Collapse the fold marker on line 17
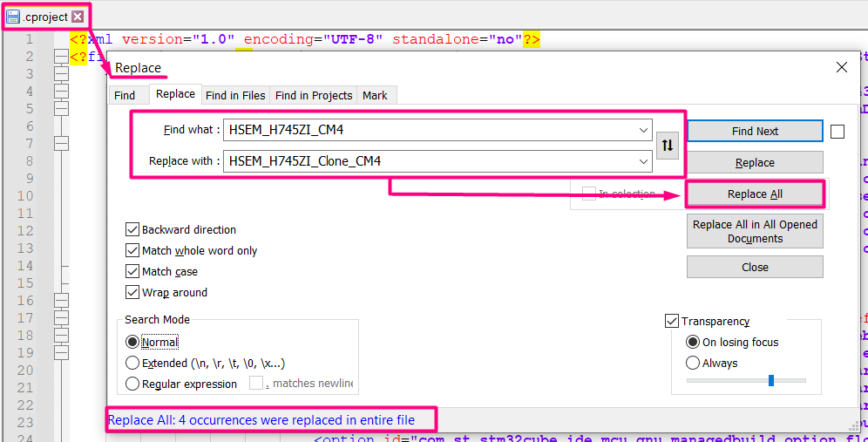 (61, 318)
